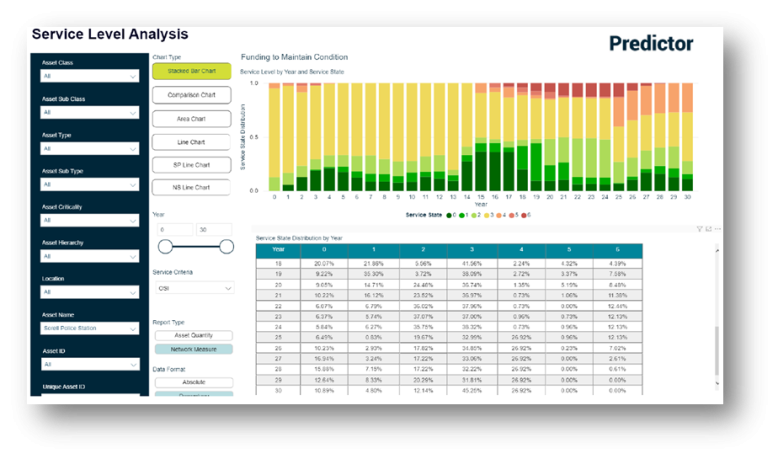Image resolution: width=778 pixels, height=459 pixels.
Task: Open the Asset Criticality dropdown
Action: [x=90, y=220]
